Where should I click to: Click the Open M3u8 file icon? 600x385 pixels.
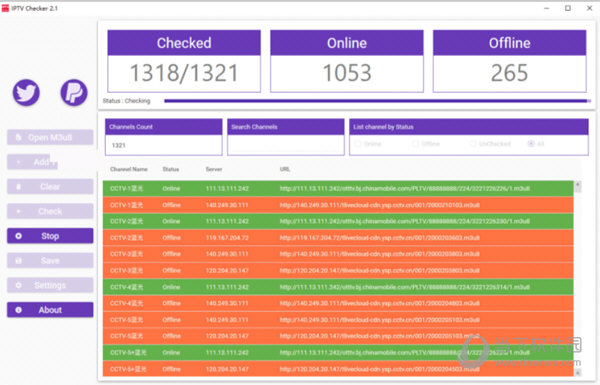pos(18,137)
